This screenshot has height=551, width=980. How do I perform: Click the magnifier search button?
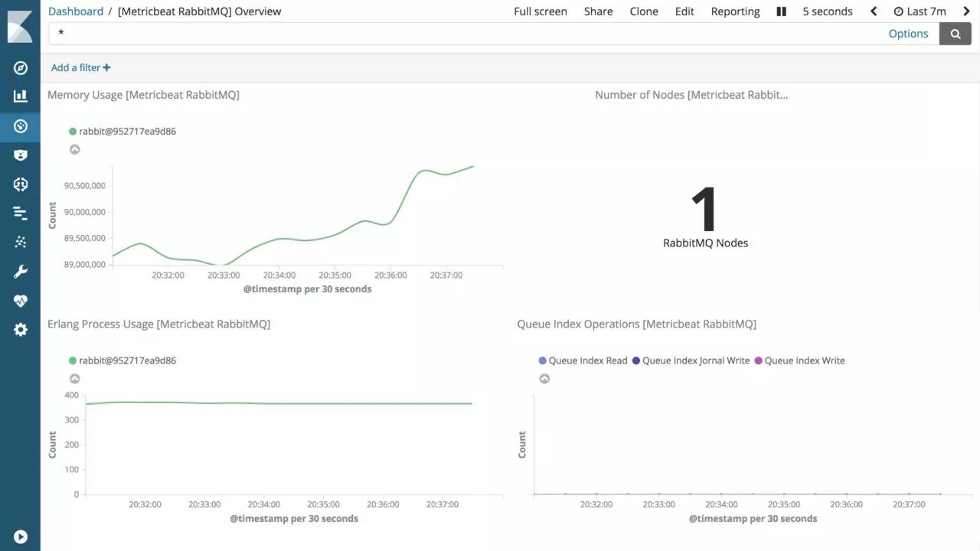tap(955, 34)
